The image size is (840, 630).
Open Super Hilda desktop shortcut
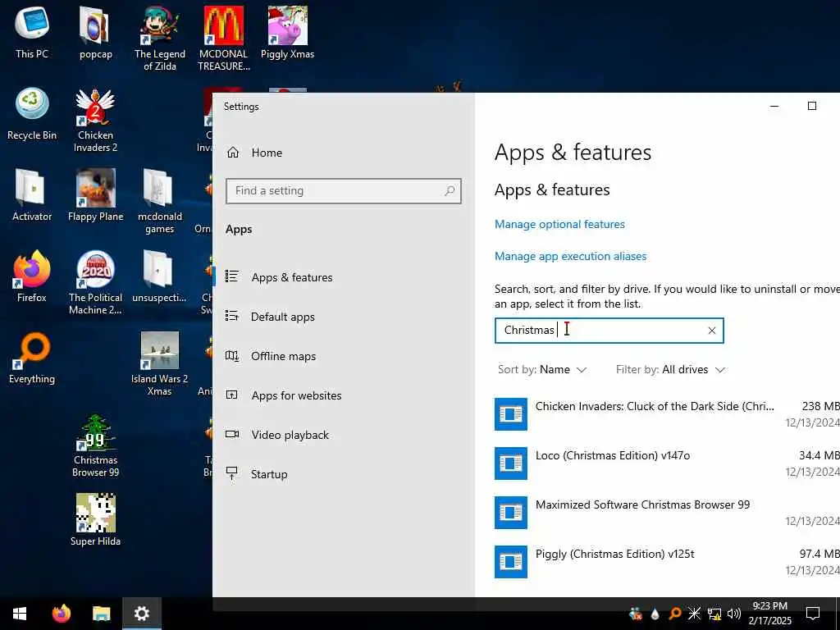pos(95,520)
